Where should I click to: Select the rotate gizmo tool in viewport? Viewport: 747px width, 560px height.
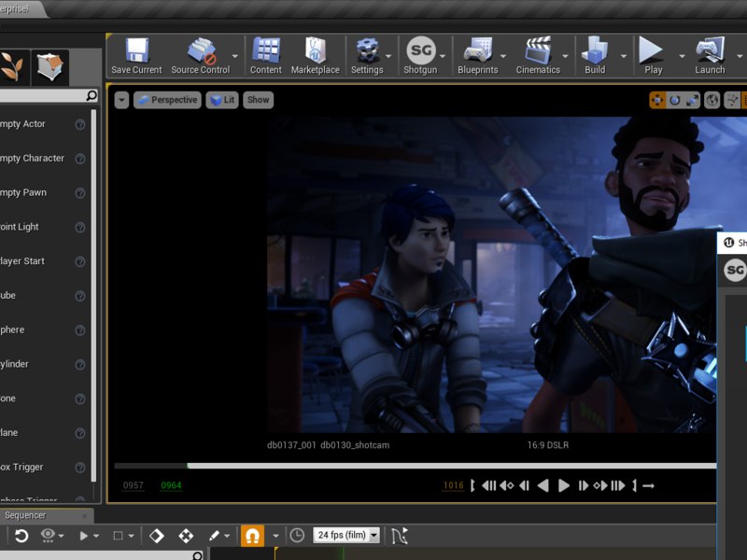[674, 100]
